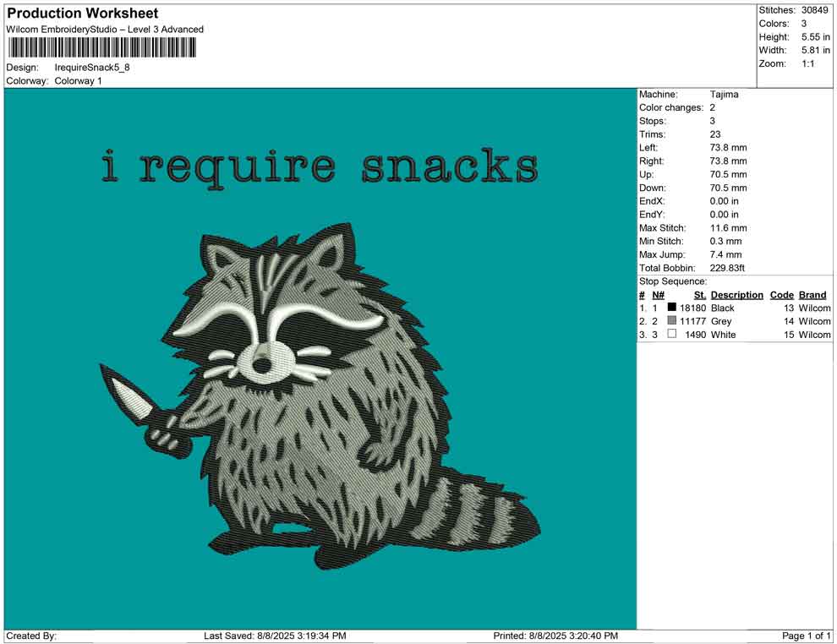Click the Color changes value 2
The image size is (837, 644).
(712, 107)
